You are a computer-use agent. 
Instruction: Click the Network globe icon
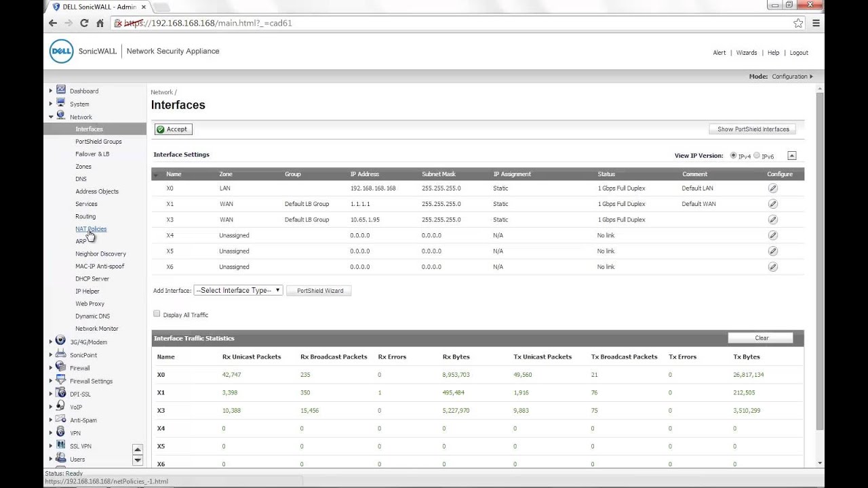tap(61, 116)
